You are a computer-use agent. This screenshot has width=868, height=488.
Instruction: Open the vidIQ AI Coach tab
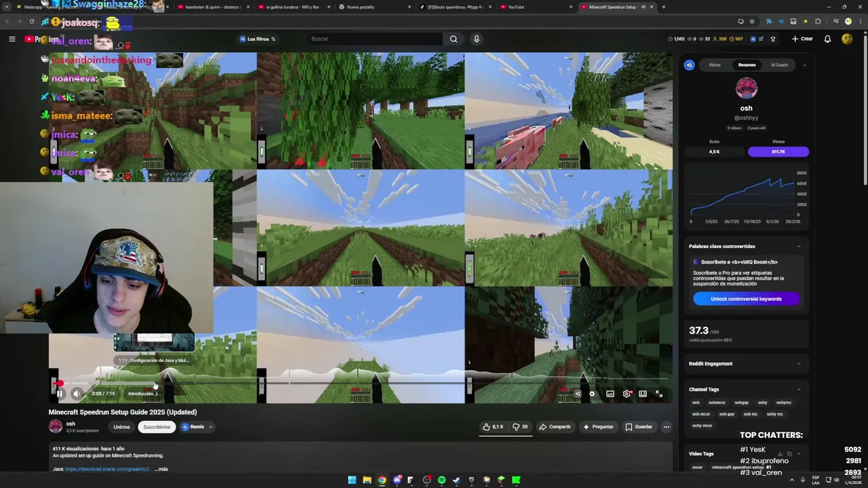click(779, 65)
